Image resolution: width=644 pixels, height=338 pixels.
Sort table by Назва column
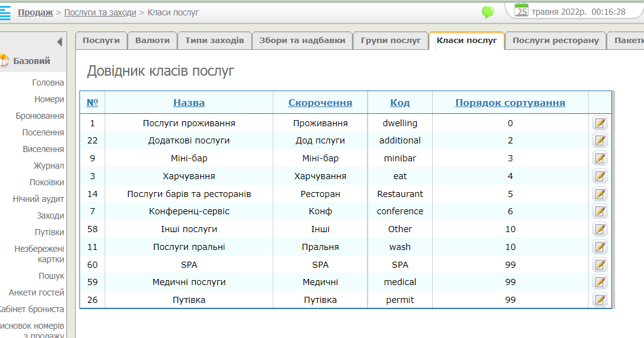point(189,103)
